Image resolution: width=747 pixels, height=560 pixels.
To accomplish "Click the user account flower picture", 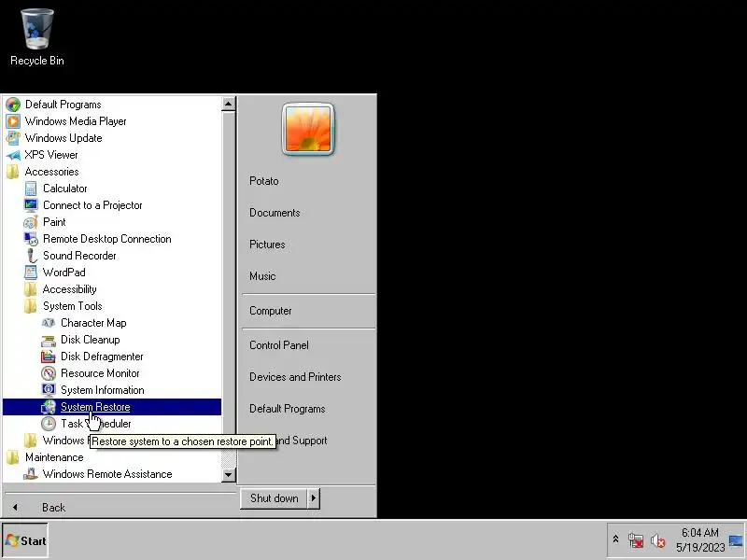I will [308, 129].
